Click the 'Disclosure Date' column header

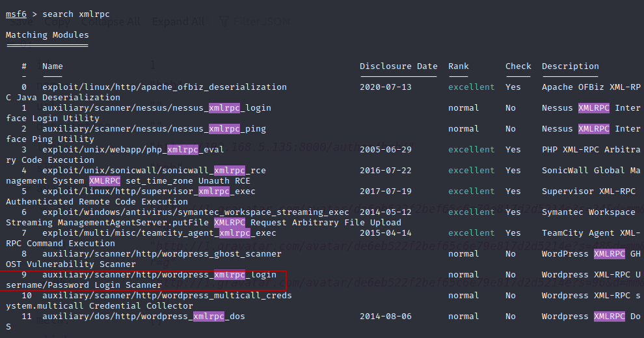pos(398,66)
